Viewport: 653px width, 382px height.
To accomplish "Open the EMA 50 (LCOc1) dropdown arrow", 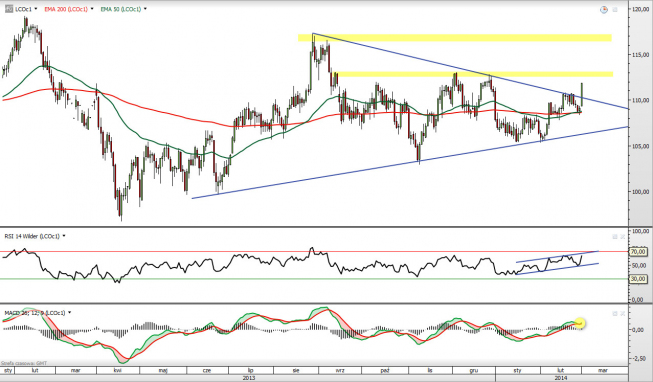I will coord(145,9).
